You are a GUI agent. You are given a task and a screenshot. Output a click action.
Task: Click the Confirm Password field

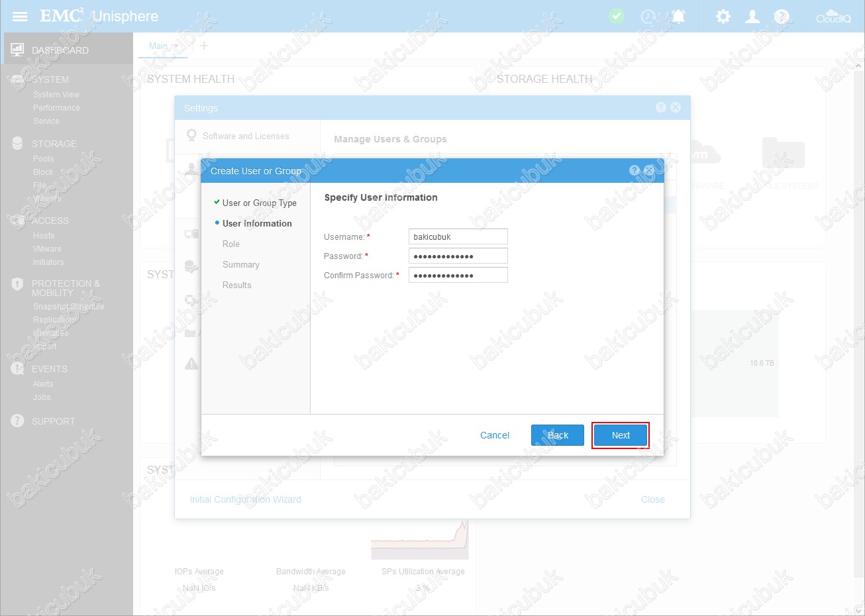[x=458, y=275]
